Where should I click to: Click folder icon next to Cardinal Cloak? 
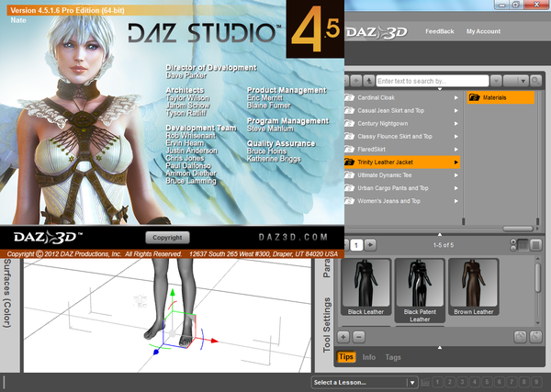click(349, 97)
